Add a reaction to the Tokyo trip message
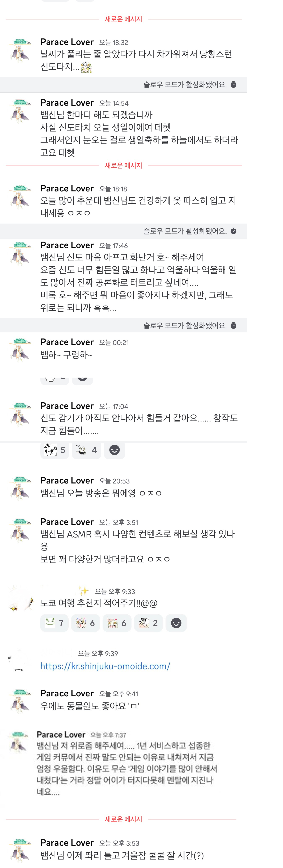Screen dimensions: 283x868 pyautogui.click(x=176, y=623)
